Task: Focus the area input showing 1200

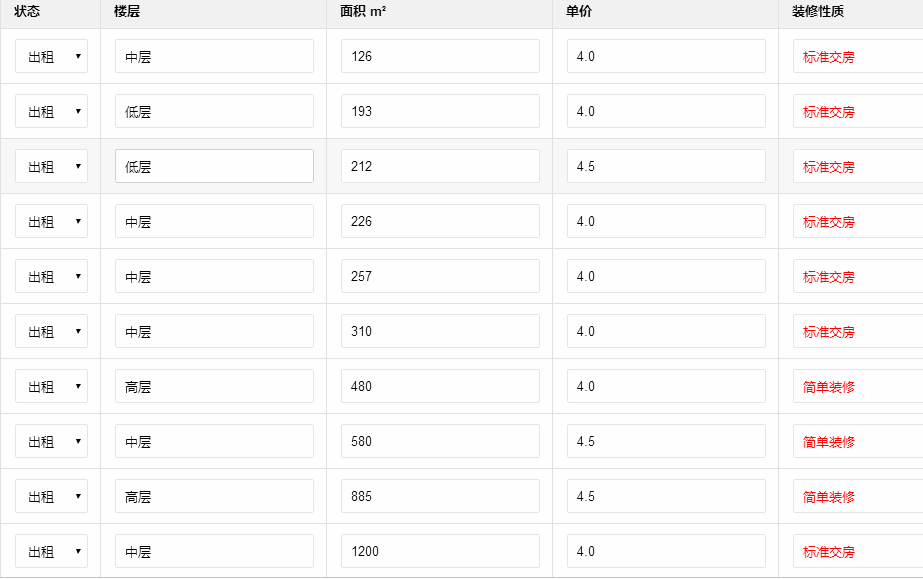Action: [440, 552]
